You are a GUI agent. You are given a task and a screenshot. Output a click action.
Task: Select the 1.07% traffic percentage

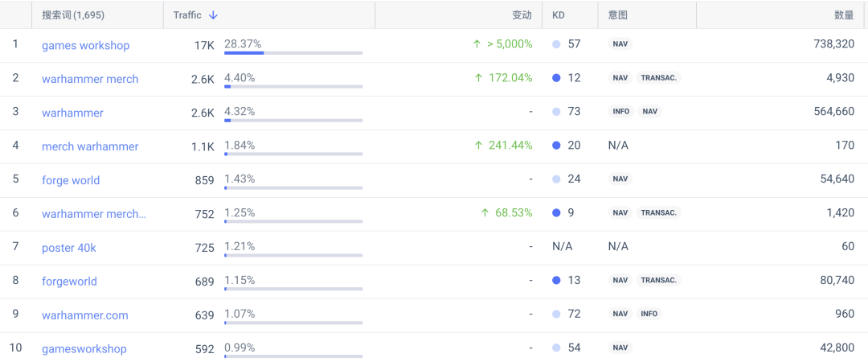[x=240, y=314]
